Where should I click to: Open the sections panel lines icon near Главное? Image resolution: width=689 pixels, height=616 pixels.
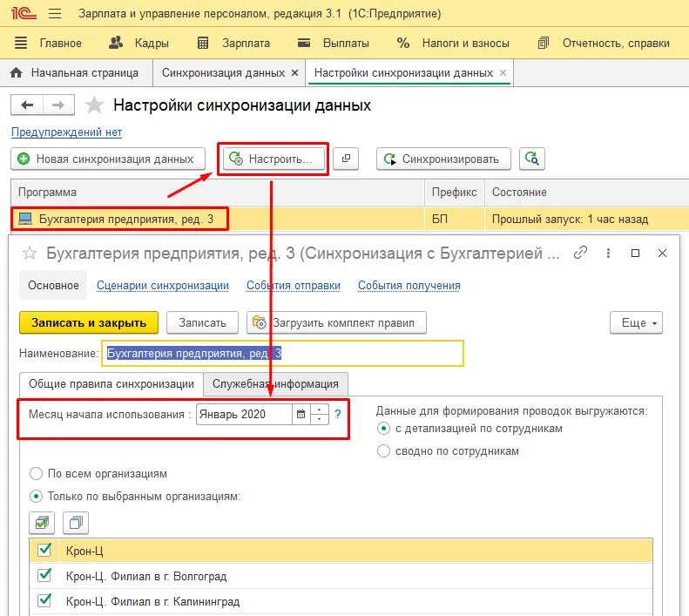[x=21, y=43]
